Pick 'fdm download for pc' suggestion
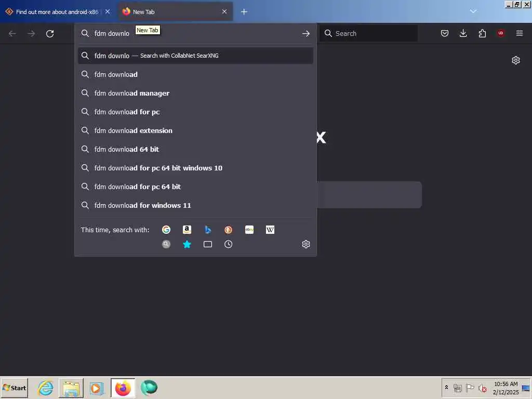Viewport: 532px width, 399px height. [195, 112]
